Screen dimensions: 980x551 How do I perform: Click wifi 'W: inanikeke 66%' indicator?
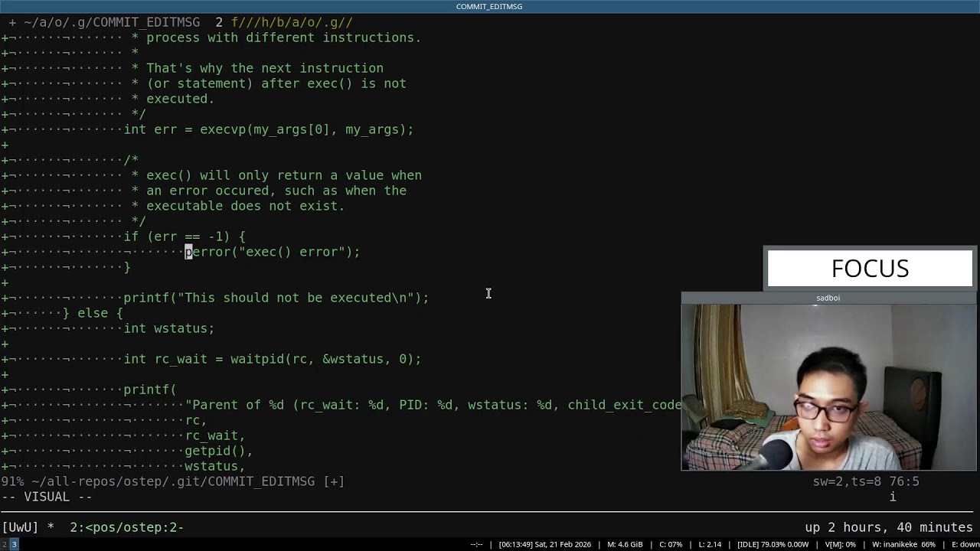click(903, 544)
